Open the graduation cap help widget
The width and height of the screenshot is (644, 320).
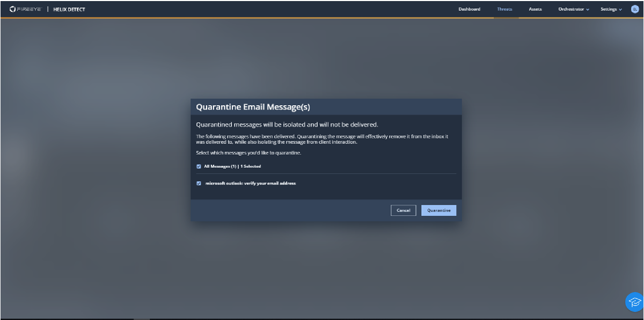(634, 302)
